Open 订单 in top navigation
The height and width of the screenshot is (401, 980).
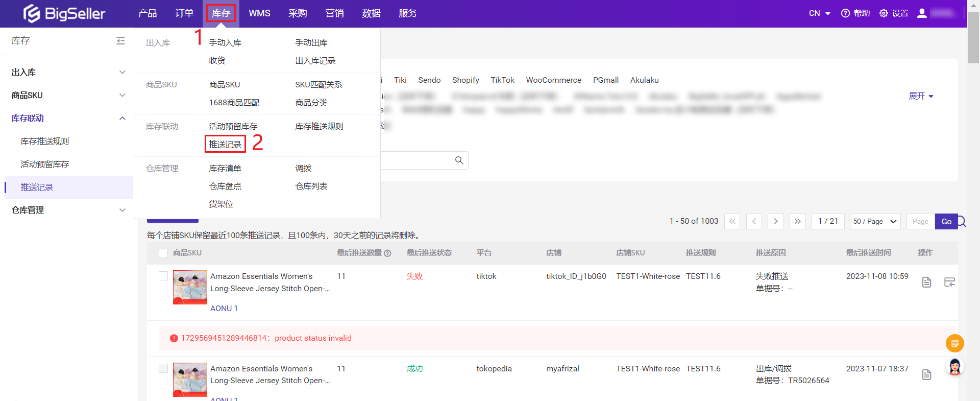click(x=184, y=13)
